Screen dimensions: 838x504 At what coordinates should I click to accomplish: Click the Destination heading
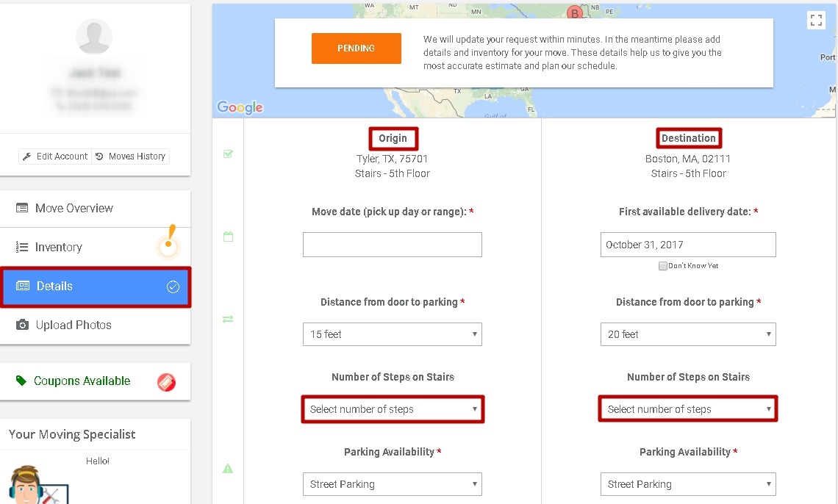pos(688,138)
